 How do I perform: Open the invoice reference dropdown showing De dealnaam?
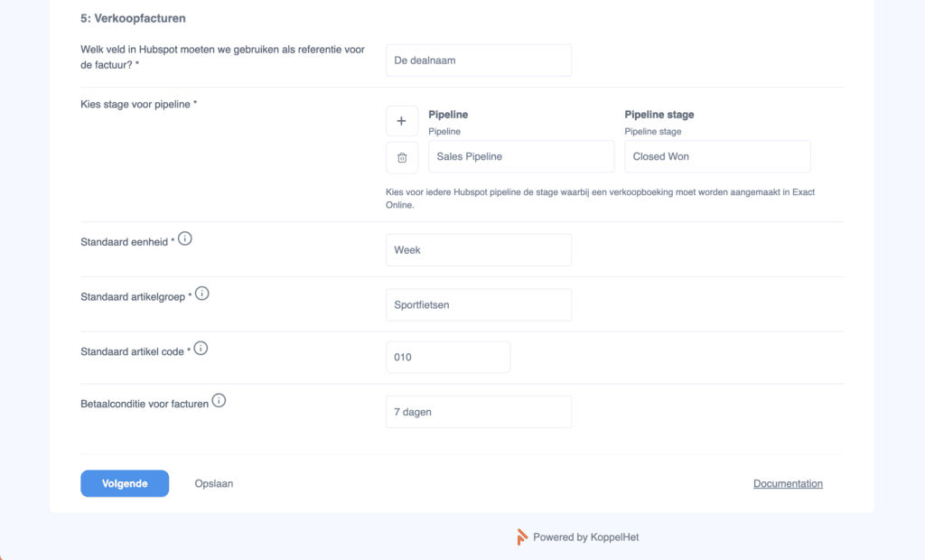tap(478, 60)
